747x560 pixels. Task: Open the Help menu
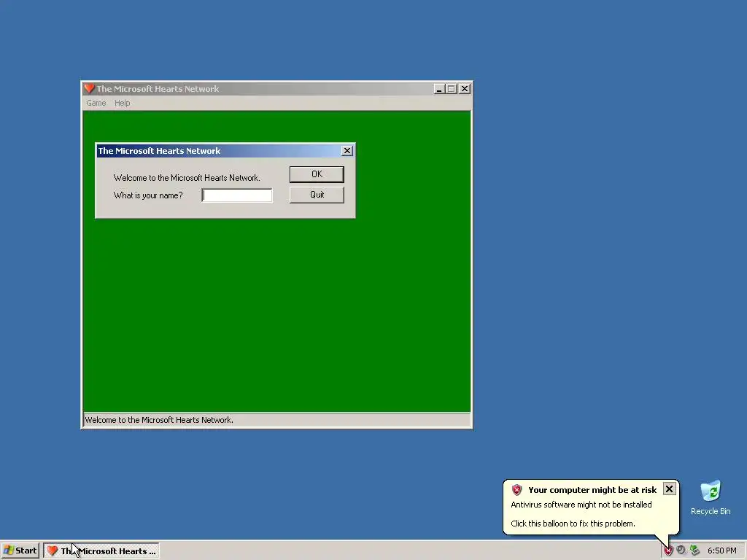point(122,103)
